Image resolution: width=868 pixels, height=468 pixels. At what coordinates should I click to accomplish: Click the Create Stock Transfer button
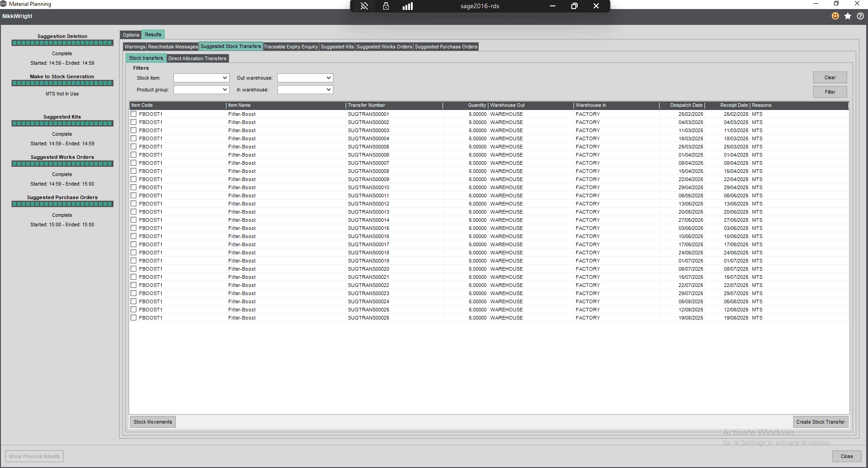click(820, 422)
